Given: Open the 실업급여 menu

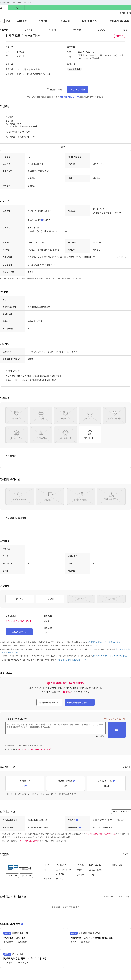Looking at the screenshot, I should click(x=65, y=21).
